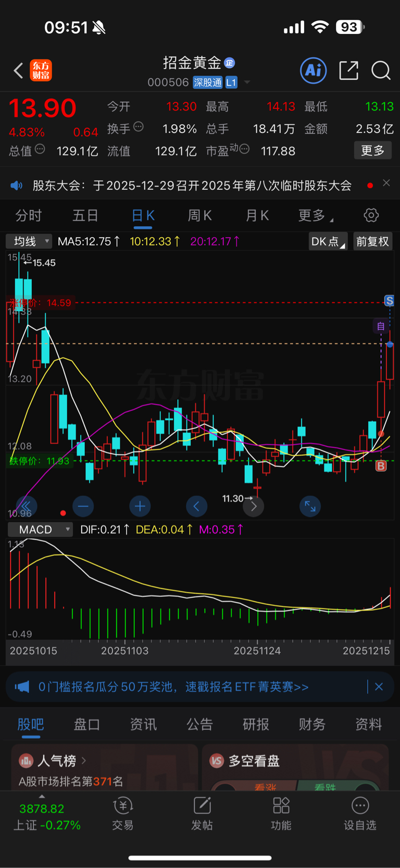Tap info icon beside 总值

40,150
